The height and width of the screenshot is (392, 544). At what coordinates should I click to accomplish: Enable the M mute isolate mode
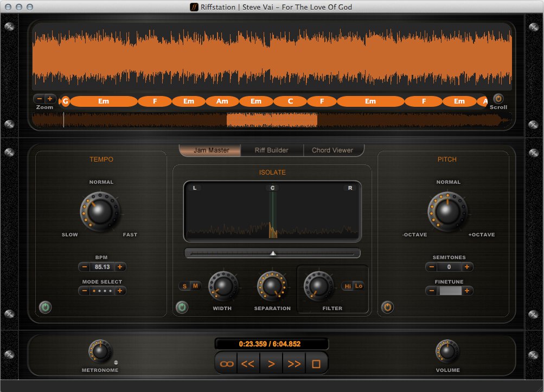pos(195,286)
